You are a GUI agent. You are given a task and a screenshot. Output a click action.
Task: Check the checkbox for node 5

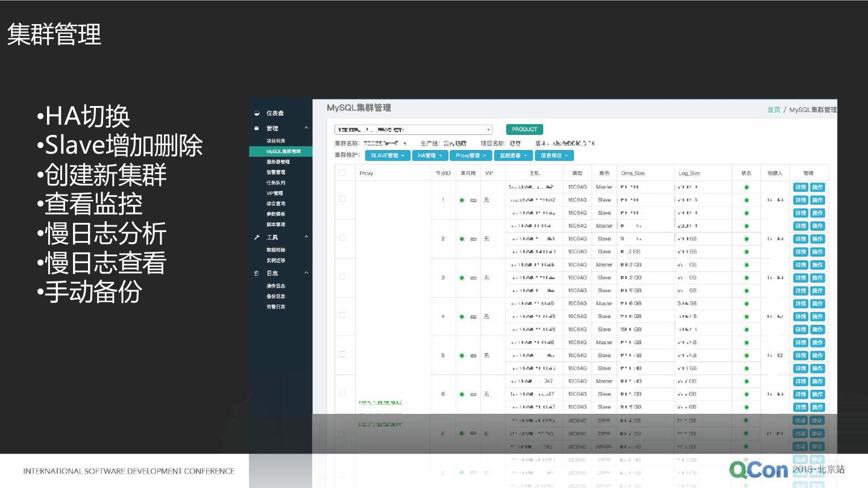tap(342, 354)
